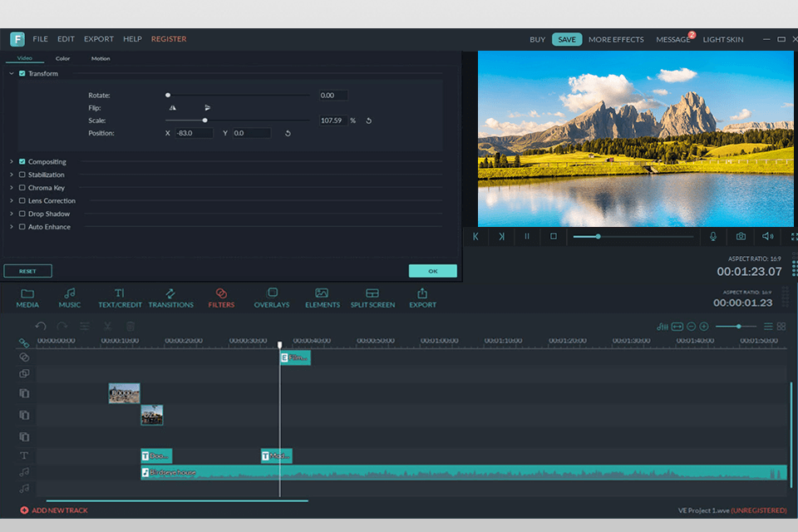Click the undo arrow icon
Viewport: 798px width, 532px height.
(x=41, y=326)
